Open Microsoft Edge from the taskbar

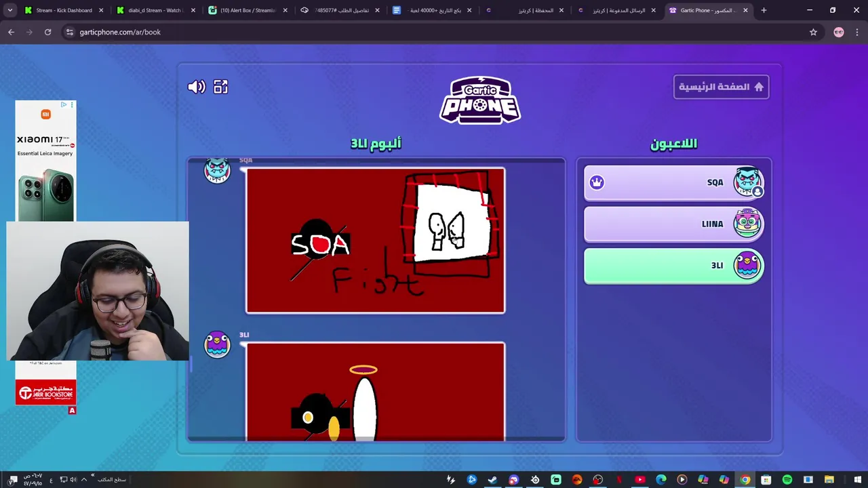point(661,480)
